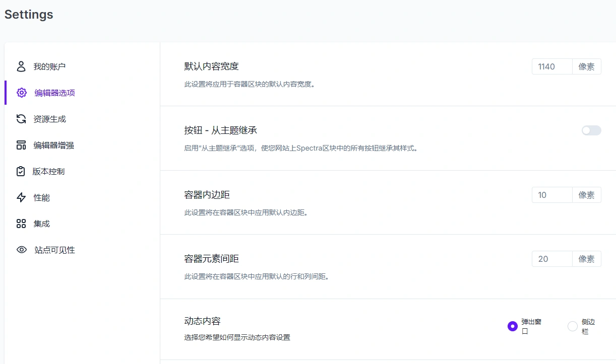Click the 版本控制 clipboard icon
Image resolution: width=616 pixels, height=364 pixels.
(21, 171)
